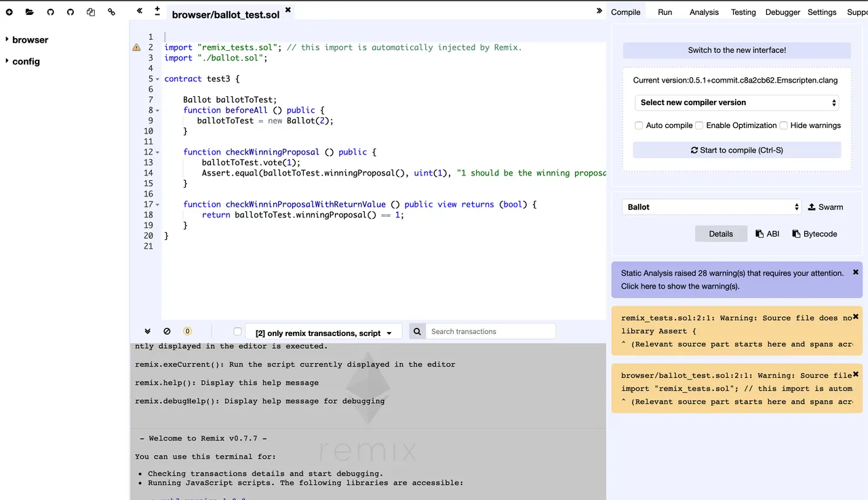Click line number 14 in the gutter
Viewport: 868px width, 500px height.
click(149, 173)
